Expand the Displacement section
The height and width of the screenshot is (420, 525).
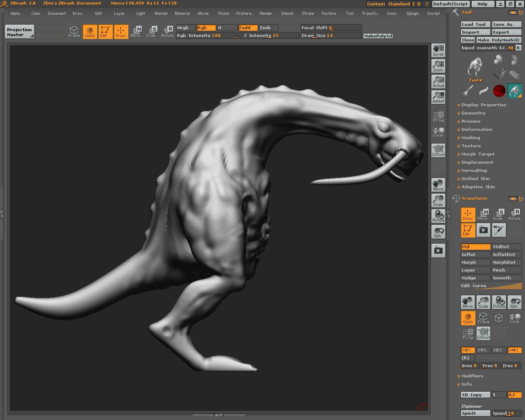pos(477,162)
